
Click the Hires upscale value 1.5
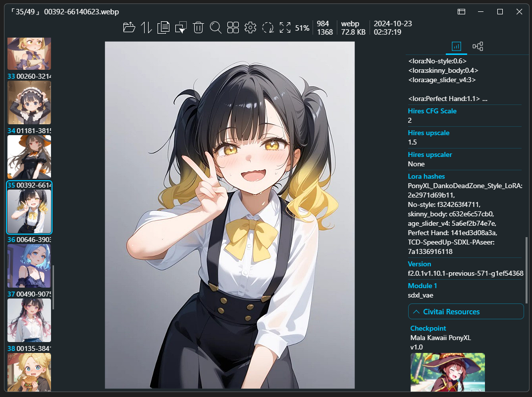pos(412,143)
